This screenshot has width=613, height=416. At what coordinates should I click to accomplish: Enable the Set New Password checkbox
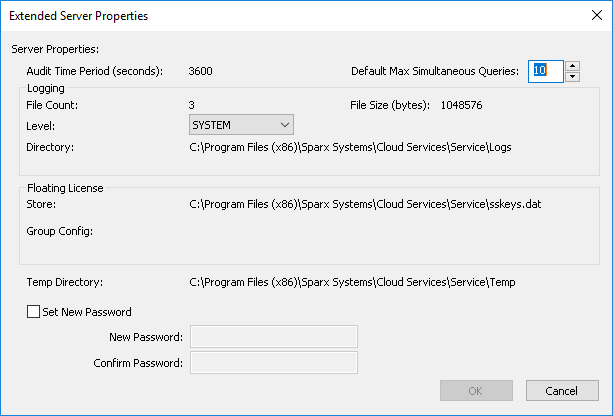[34, 312]
